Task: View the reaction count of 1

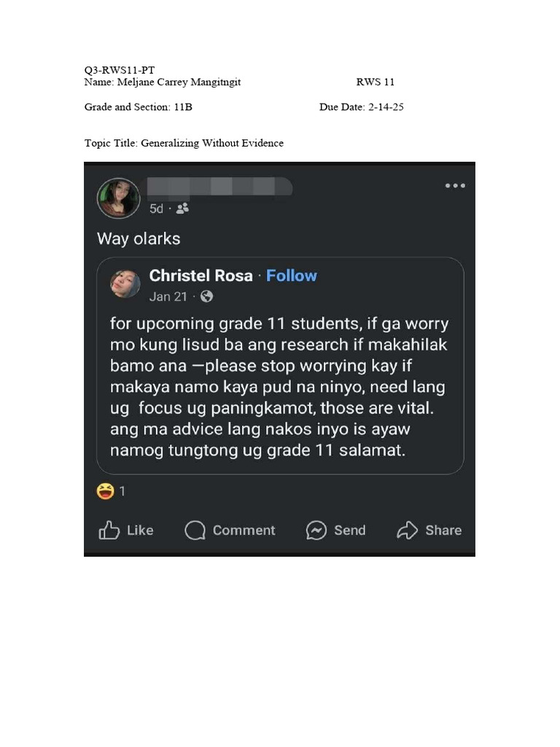Action: tap(122, 492)
